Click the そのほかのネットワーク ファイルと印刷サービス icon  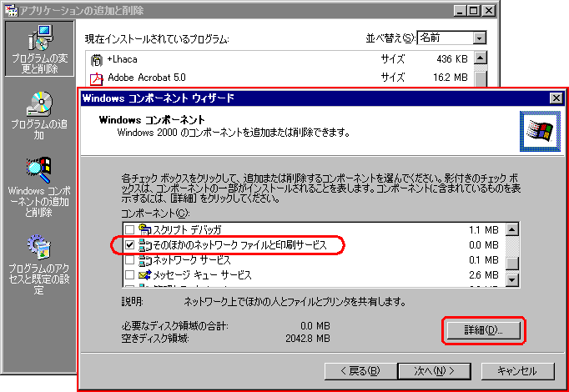pyautogui.click(x=145, y=245)
